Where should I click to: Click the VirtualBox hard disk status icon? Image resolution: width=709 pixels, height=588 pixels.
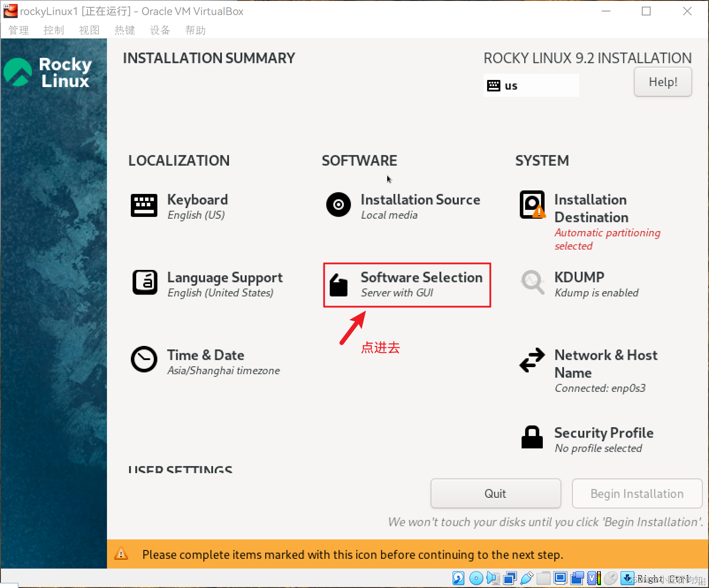tap(458, 578)
